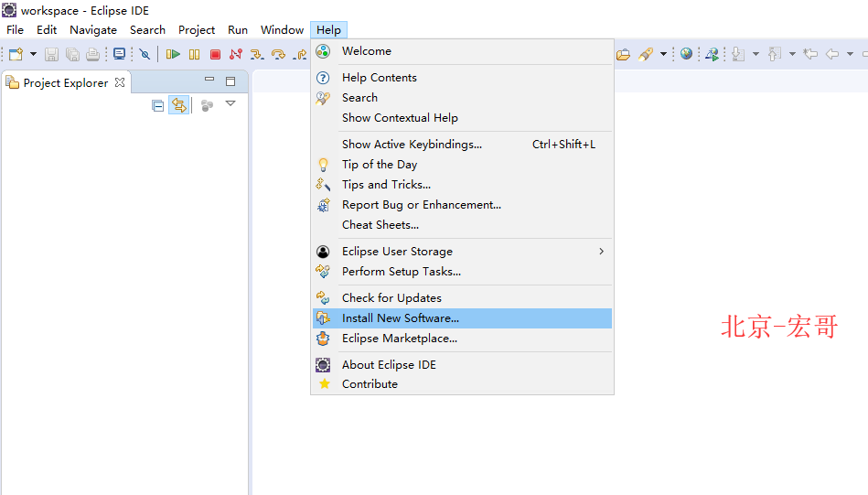
Task: Select Contribute menu entry
Action: coord(462,383)
